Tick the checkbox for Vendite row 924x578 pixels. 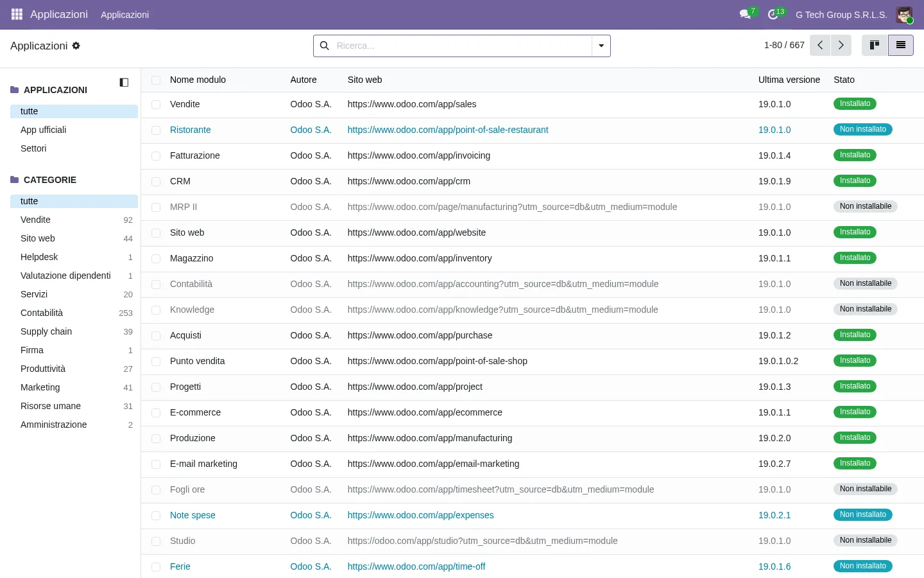tap(156, 105)
